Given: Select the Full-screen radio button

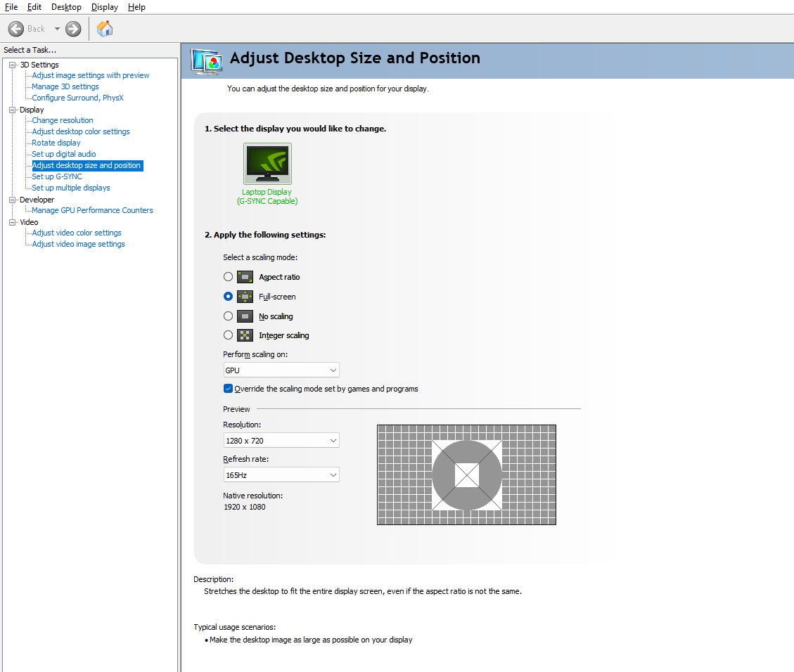Looking at the screenshot, I should tap(229, 297).
